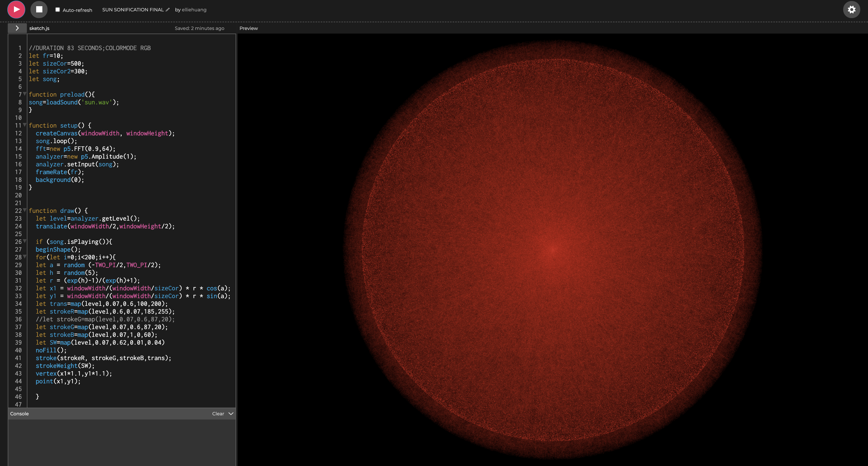Image resolution: width=868 pixels, height=466 pixels.
Task: Click the pencil icon to rename sketch
Action: [167, 10]
